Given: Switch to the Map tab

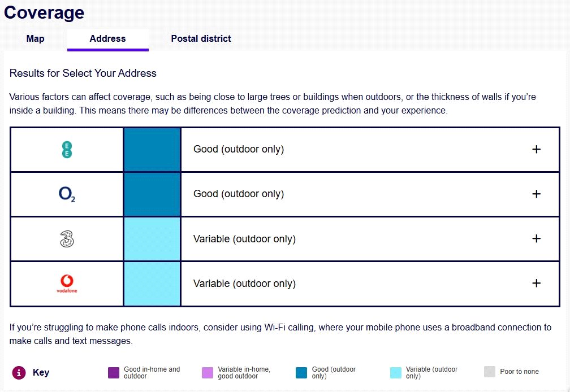Looking at the screenshot, I should point(35,39).
